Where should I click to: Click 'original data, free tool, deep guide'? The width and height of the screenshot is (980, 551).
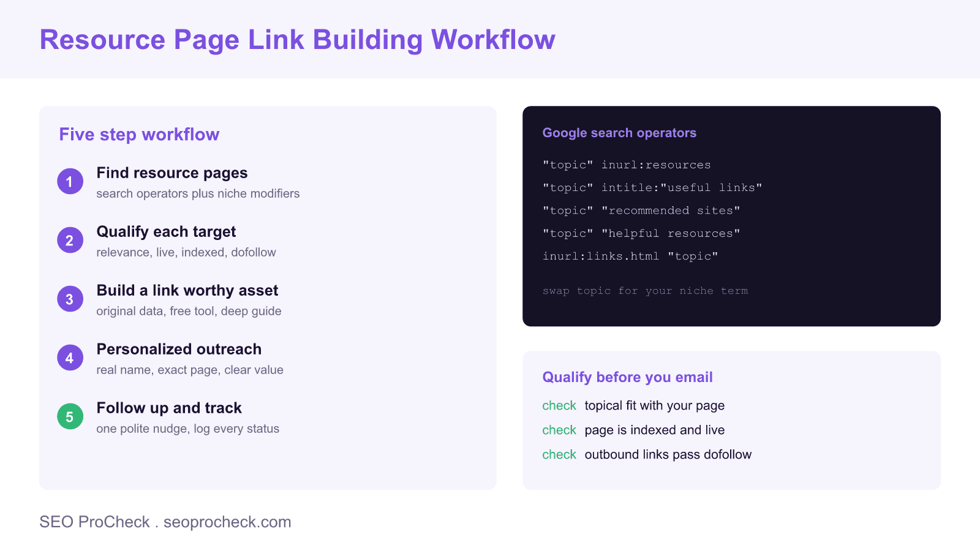189,311
